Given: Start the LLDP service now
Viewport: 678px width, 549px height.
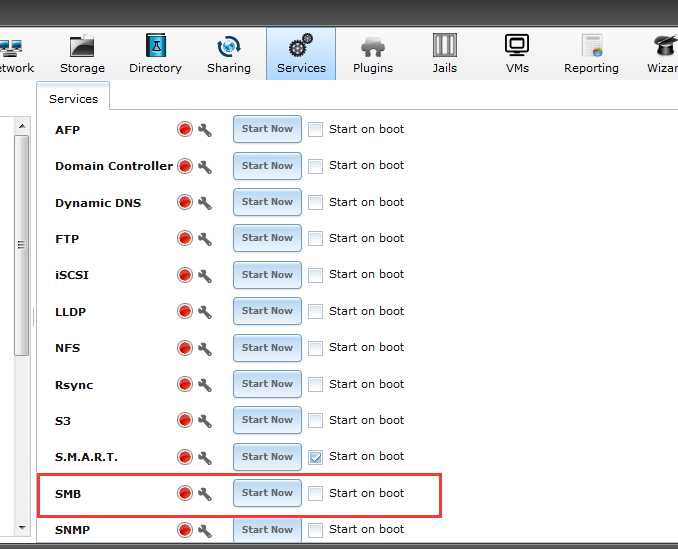Looking at the screenshot, I should point(267,311).
